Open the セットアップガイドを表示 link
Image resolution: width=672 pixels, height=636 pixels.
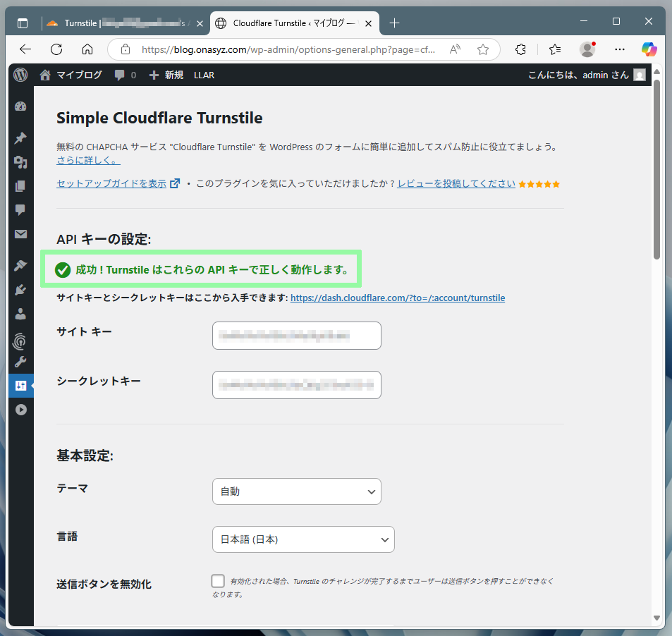[x=111, y=183]
